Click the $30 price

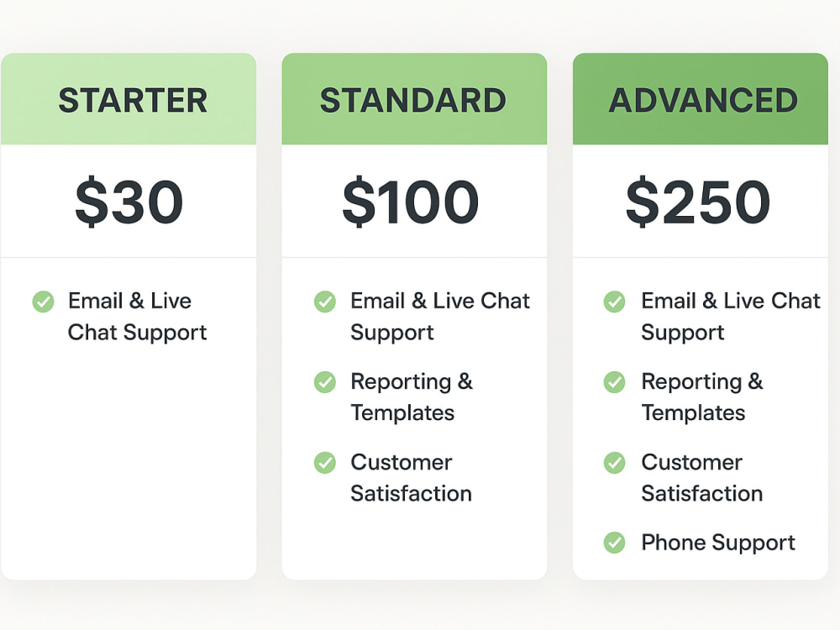coord(129,202)
